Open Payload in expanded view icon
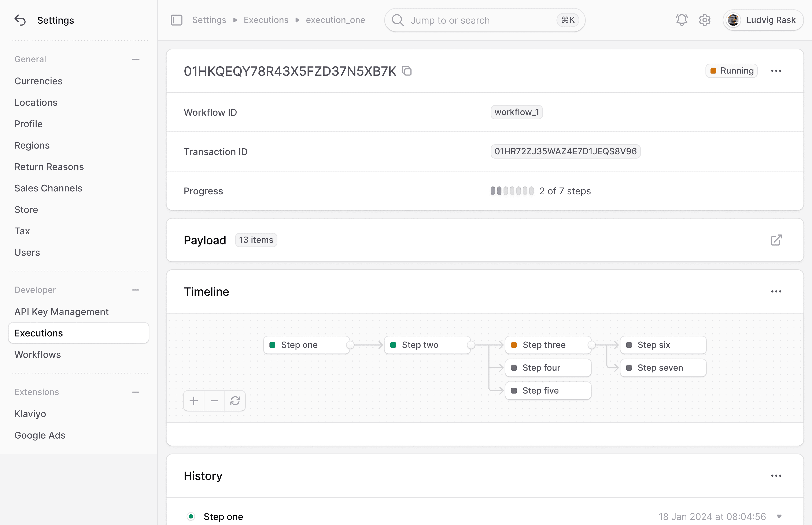812x525 pixels. (776, 240)
